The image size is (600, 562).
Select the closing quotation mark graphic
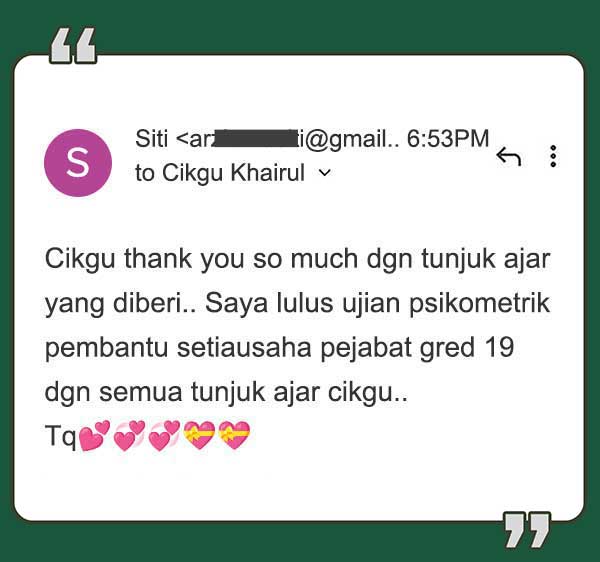527,530
